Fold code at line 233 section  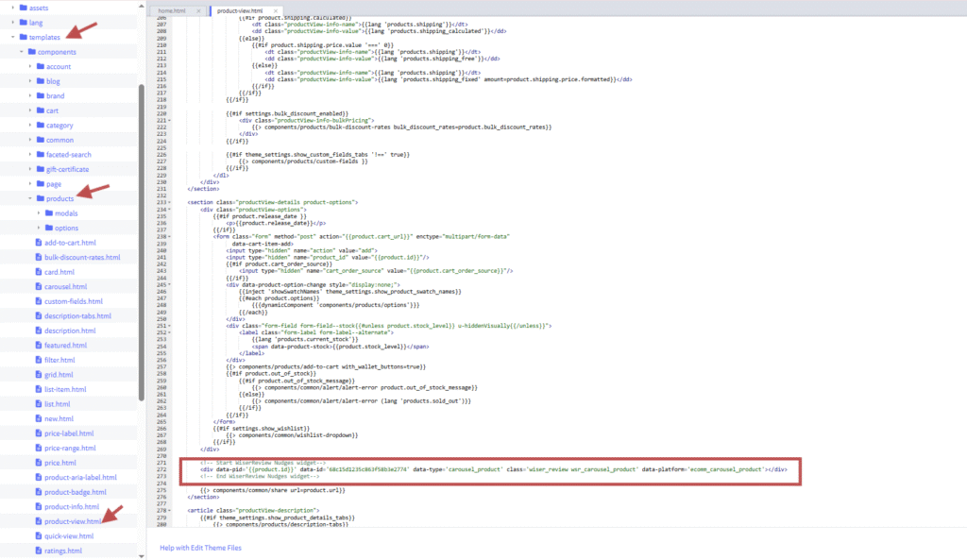coord(169,202)
